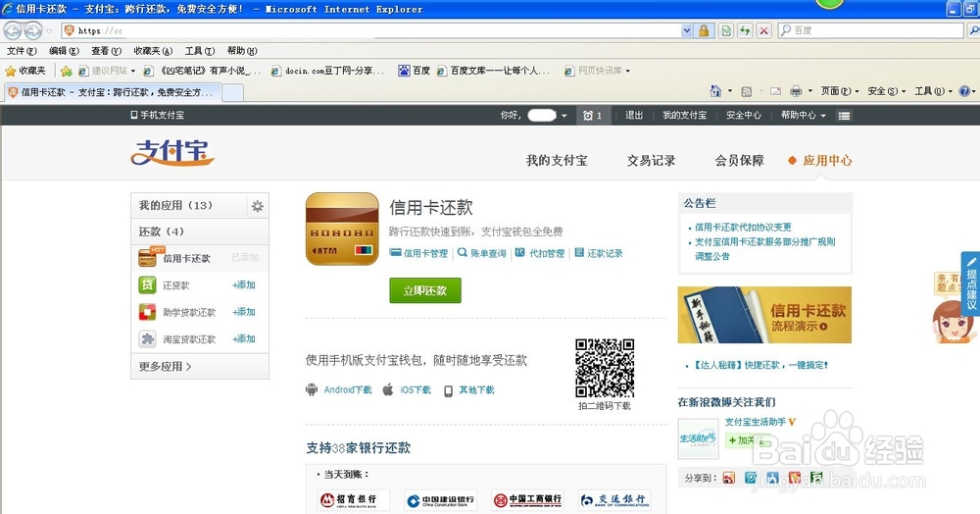
Task: Click the 提点建议 feedback side tab
Action: [970, 283]
